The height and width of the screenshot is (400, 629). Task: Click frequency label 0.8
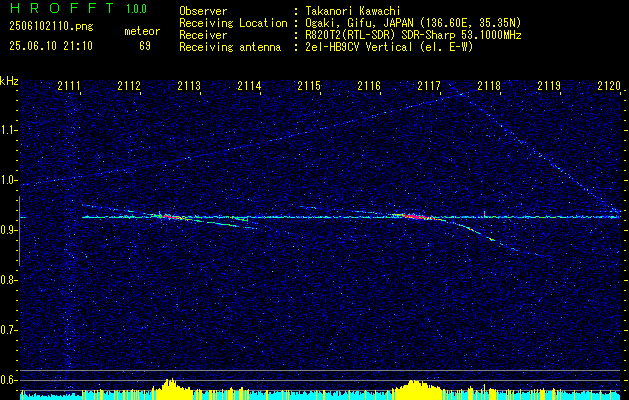click(8, 280)
